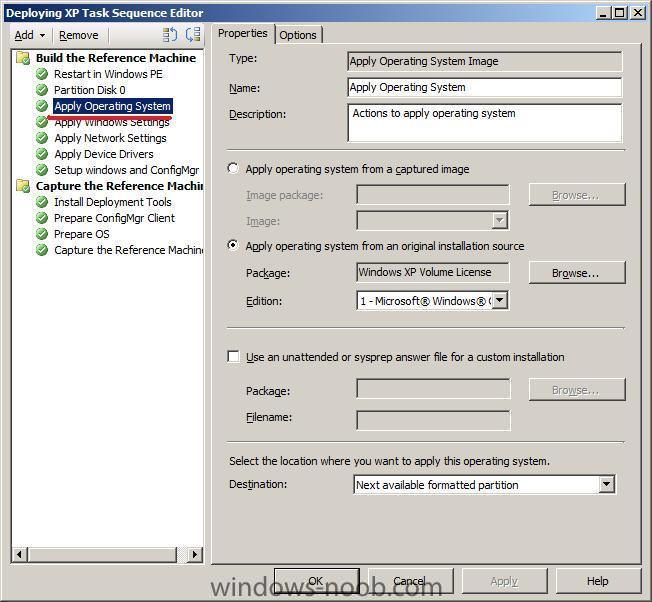The image size is (652, 602).
Task: Click green check icon beside Setup windows and ConfigMgr
Action: click(42, 170)
